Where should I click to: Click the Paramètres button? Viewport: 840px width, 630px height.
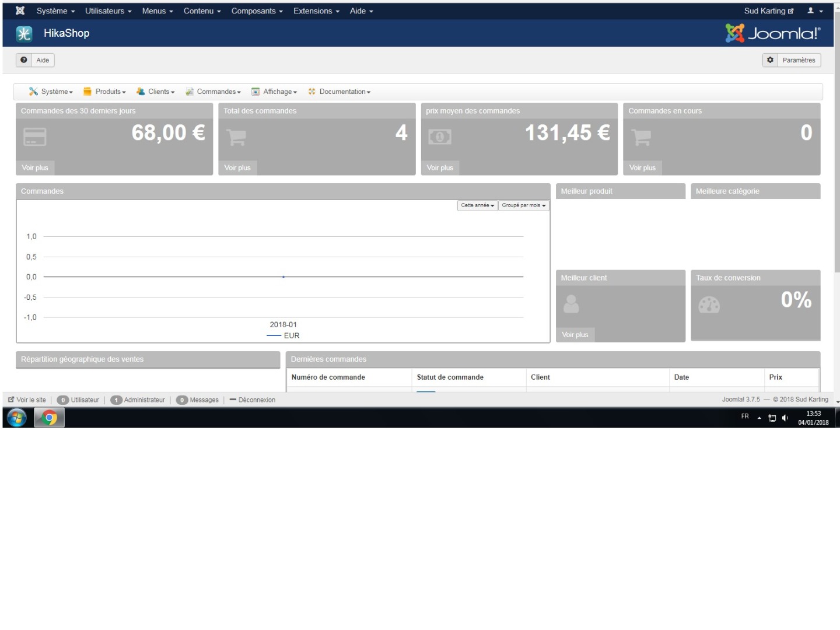792,60
